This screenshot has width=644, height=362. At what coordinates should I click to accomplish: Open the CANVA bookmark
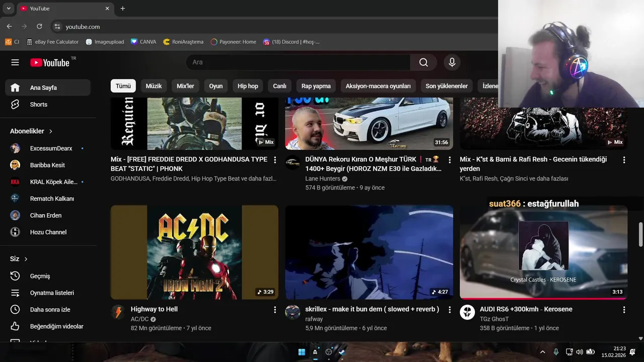pos(143,42)
